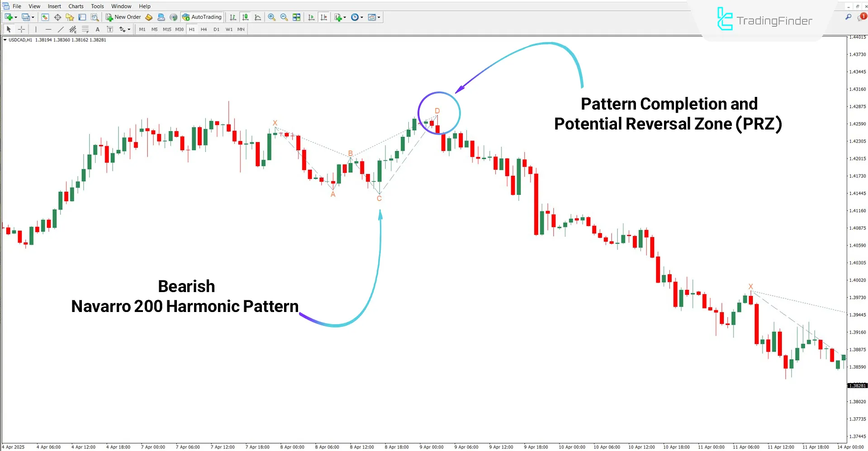The width and height of the screenshot is (868, 451).
Task: Select the M15 timeframe button
Action: (167, 29)
